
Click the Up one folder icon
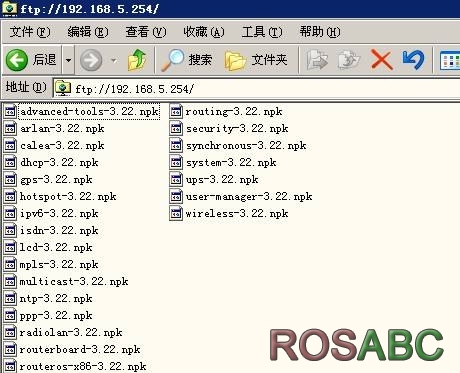137,60
